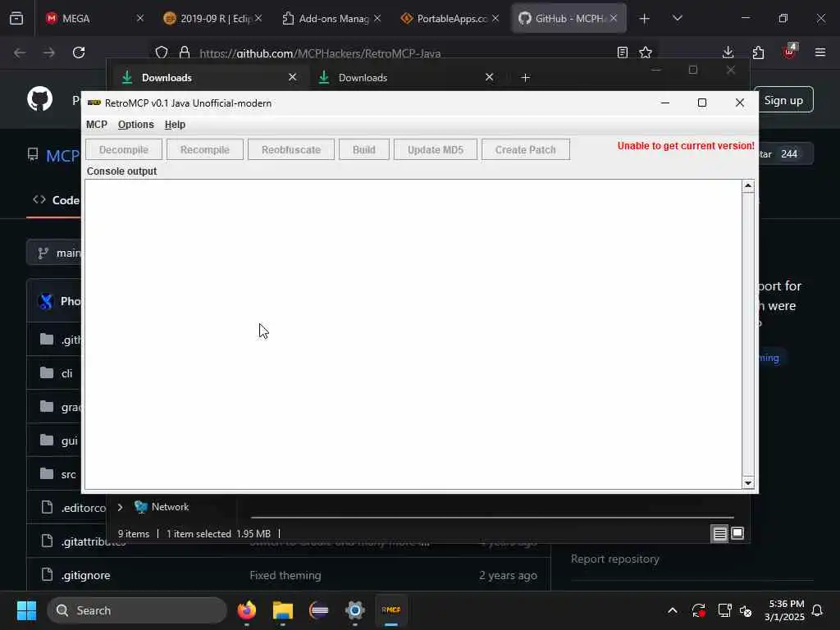Click the Create Patch button
840x630 pixels.
525,149
